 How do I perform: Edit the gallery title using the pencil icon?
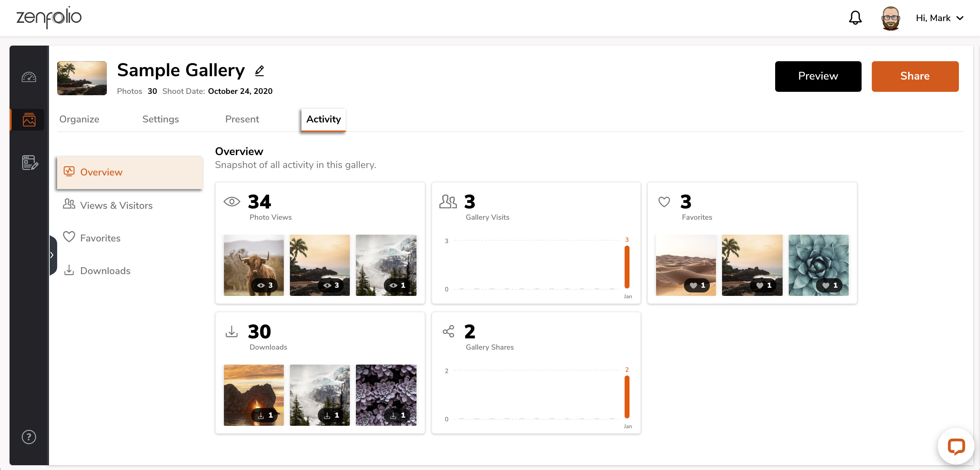260,71
